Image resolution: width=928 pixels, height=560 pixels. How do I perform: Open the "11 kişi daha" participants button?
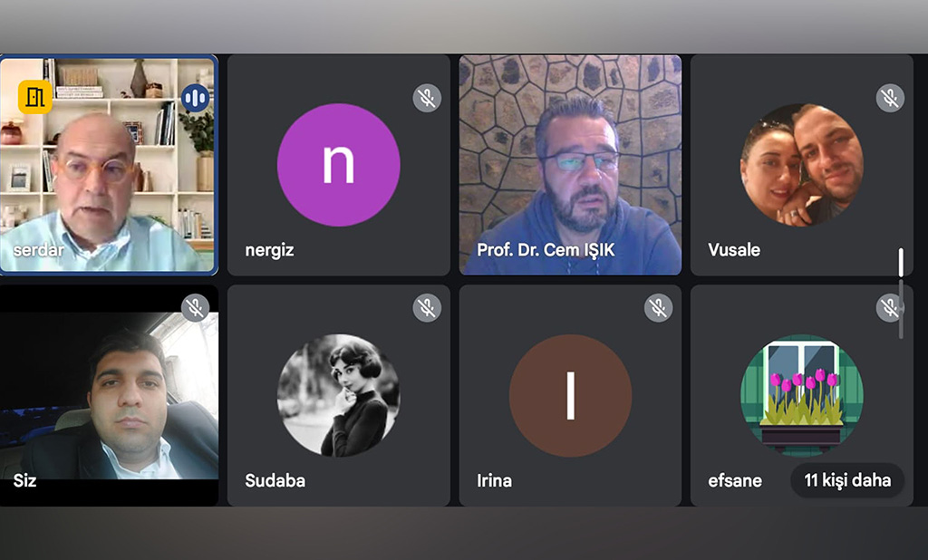847,480
